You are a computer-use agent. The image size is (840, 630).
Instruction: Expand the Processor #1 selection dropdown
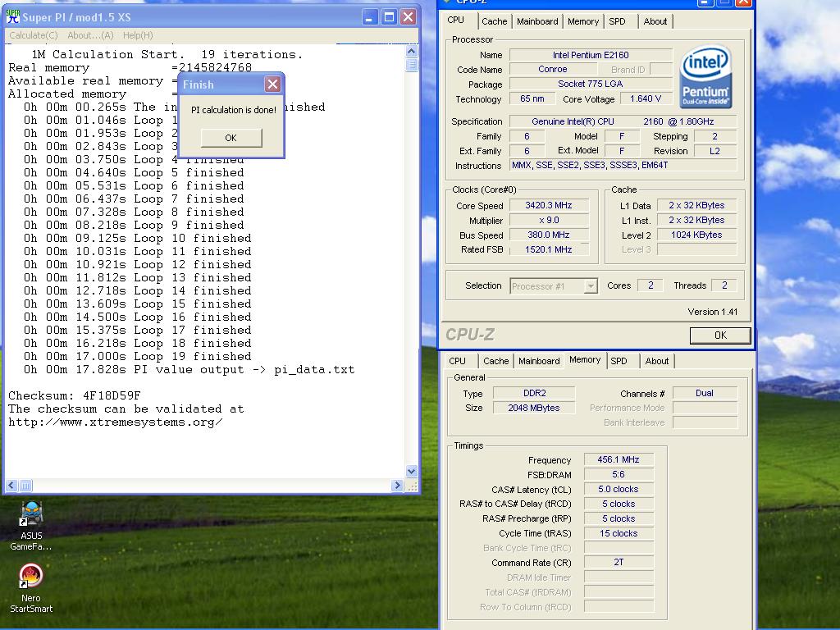(x=591, y=286)
